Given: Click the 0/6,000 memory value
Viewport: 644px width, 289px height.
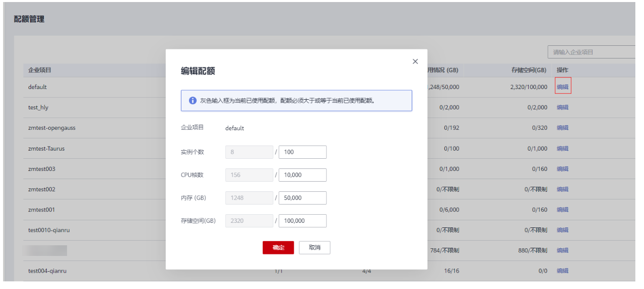Looking at the screenshot, I should coord(449,210).
